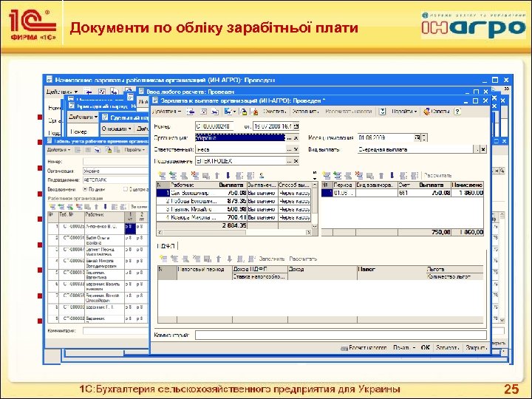Open the Действия menu in the salary payment window
This screenshot has width=532, height=399.
click(167, 112)
